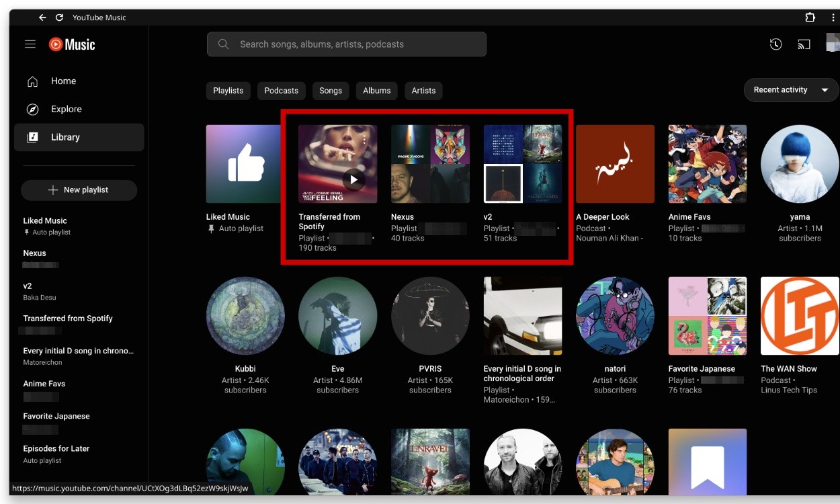Open the YouTube Music home logo

tap(71, 44)
